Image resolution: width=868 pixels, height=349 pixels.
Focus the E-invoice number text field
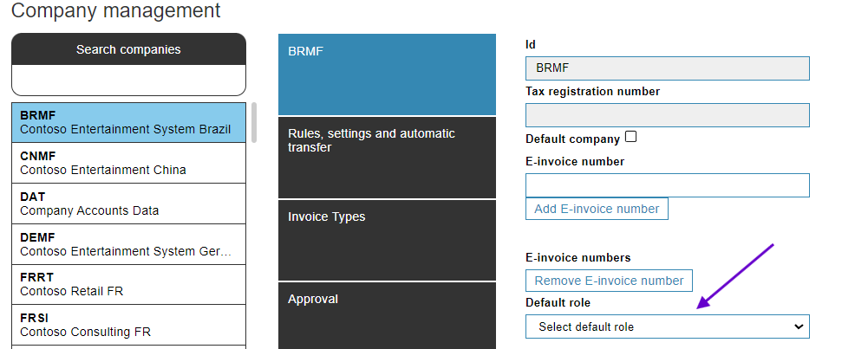click(x=667, y=185)
